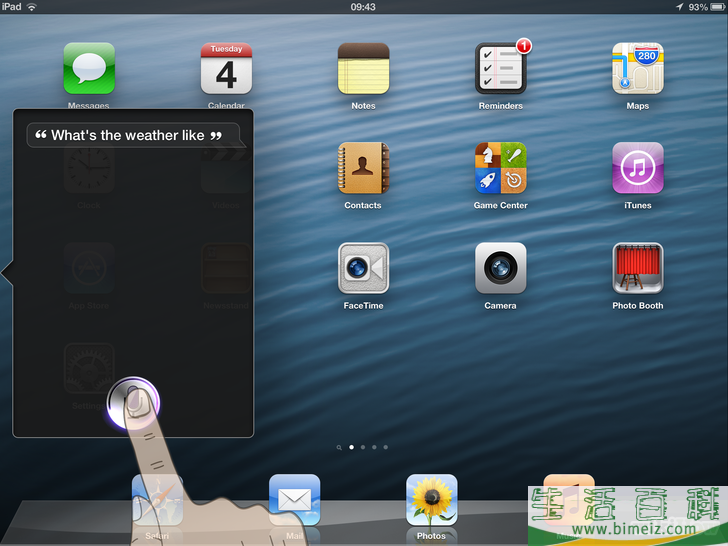Open Reminders with the notification badge
Viewport: 728px width, 546px height.
tap(500, 69)
